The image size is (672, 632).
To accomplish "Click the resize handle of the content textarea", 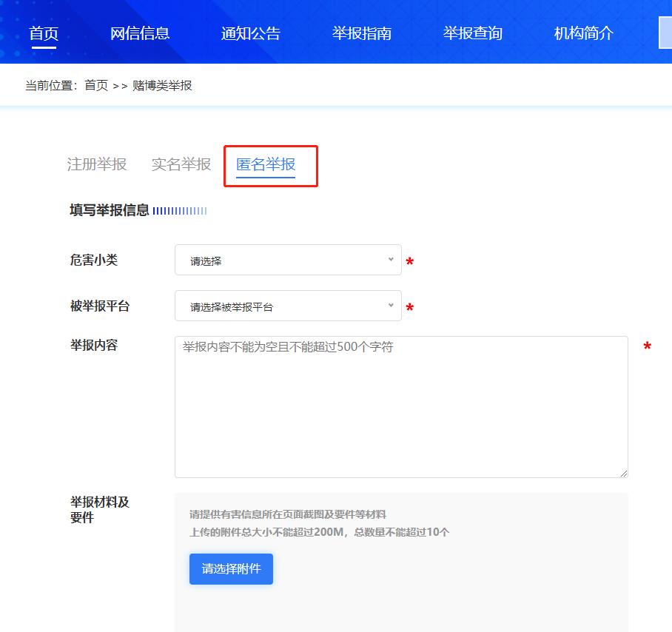I will coord(624,471).
